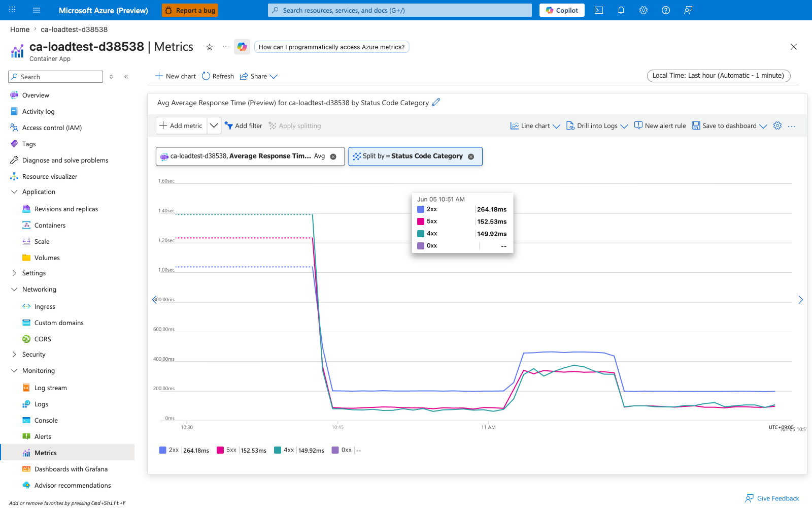Expand the Security section
Viewport: 812px width, 508px height.
tap(14, 354)
